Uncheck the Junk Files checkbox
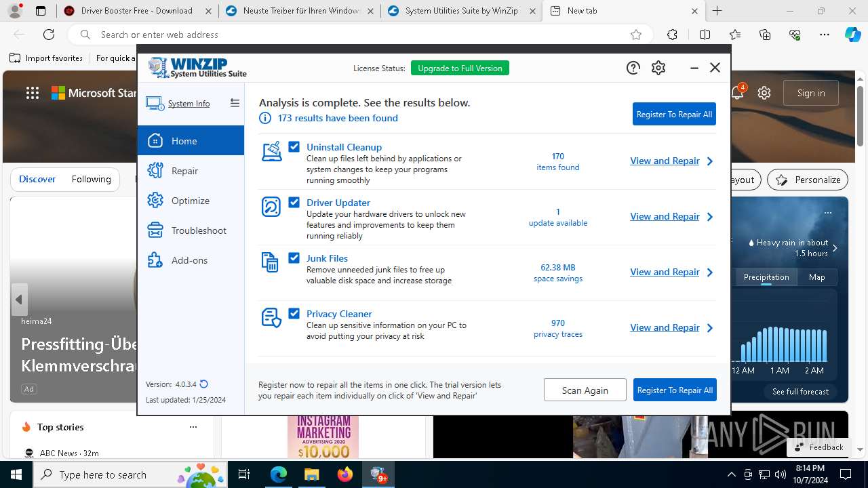The height and width of the screenshot is (488, 868). point(294,258)
